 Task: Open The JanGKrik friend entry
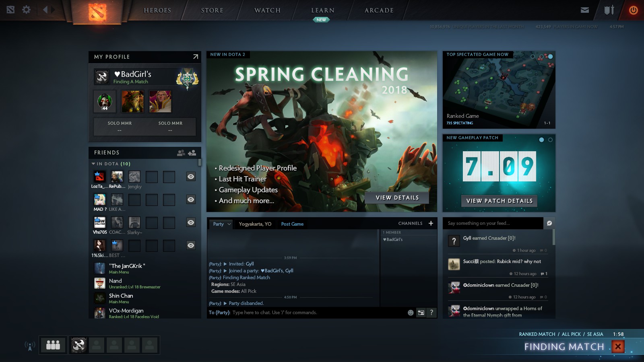click(x=145, y=268)
